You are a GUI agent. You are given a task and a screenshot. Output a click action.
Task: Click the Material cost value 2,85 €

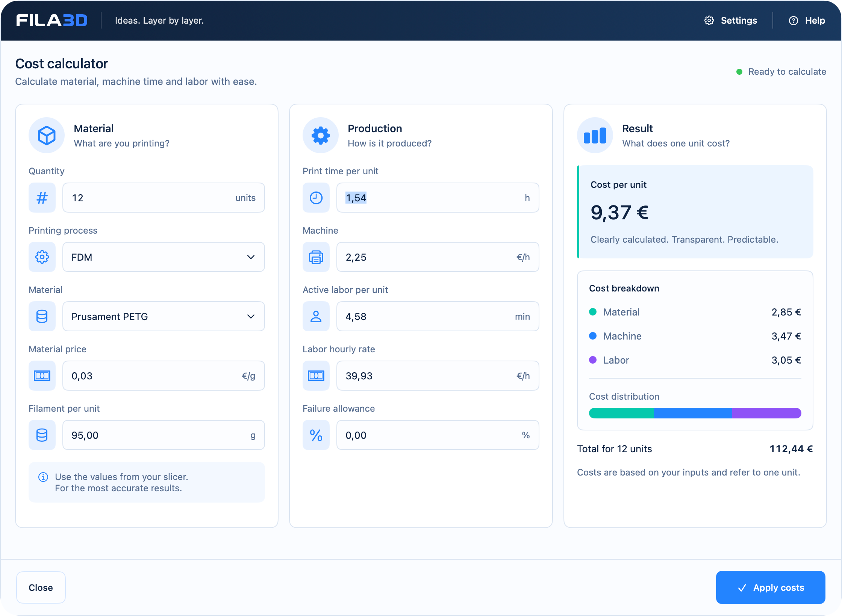(786, 312)
